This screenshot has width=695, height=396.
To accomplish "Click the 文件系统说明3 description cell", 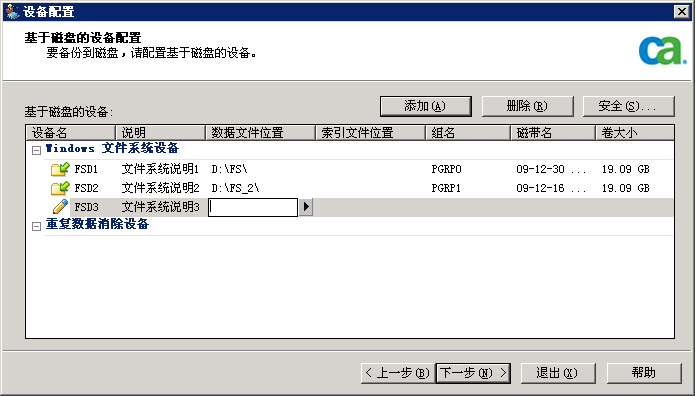I will pyautogui.click(x=160, y=207).
